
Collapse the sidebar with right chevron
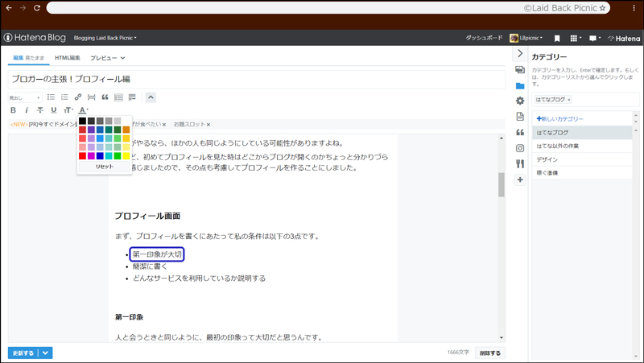[520, 53]
